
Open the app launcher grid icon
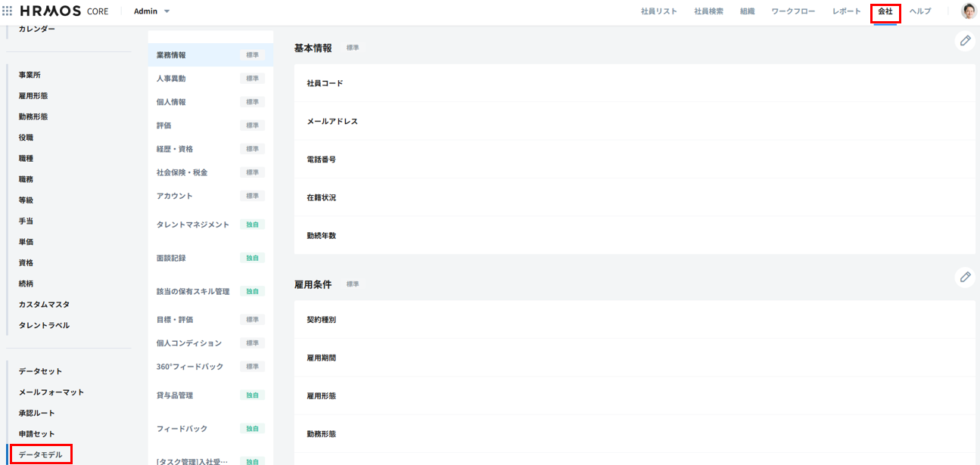pos(8,11)
